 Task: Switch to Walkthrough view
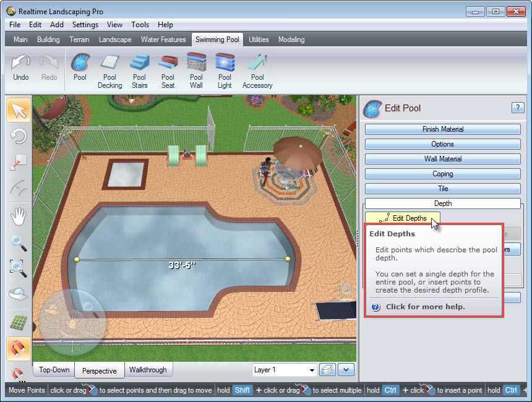(148, 370)
